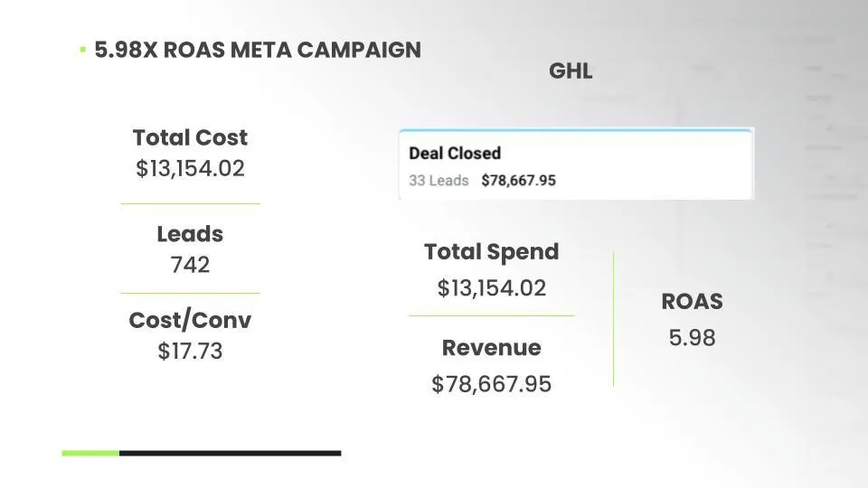Select the 33 Leads label
The height and width of the screenshot is (488, 868).
click(x=439, y=181)
